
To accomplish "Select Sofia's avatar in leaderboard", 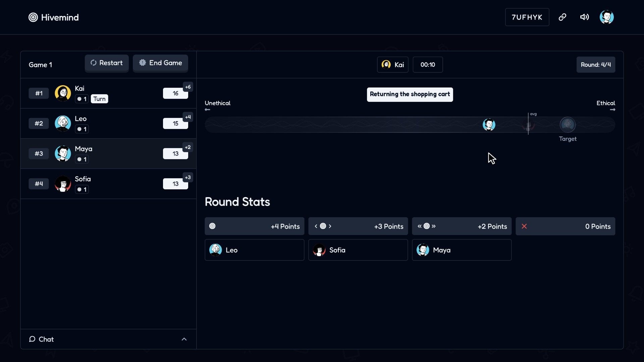I will click(x=63, y=184).
